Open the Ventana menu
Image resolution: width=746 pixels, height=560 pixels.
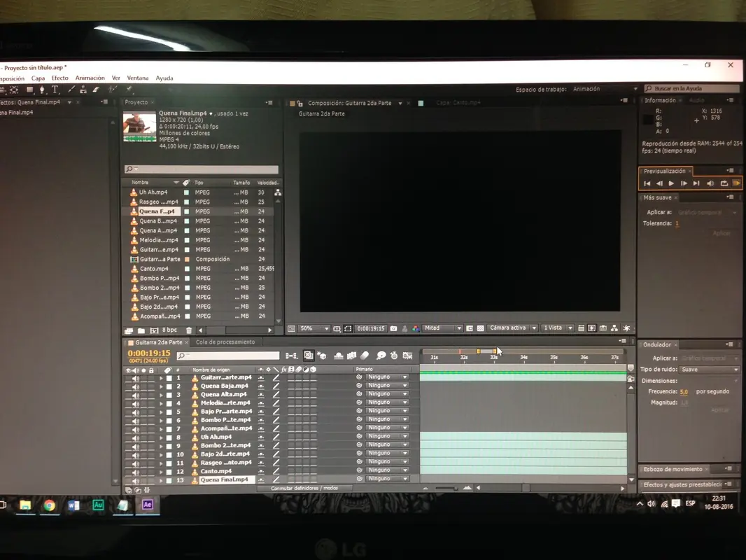[x=137, y=78]
